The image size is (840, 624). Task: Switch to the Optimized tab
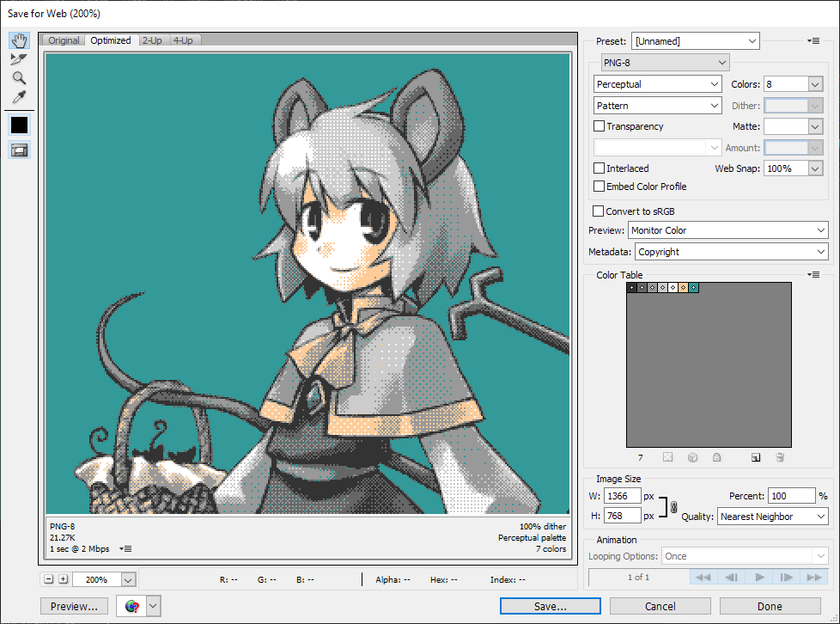pyautogui.click(x=110, y=40)
